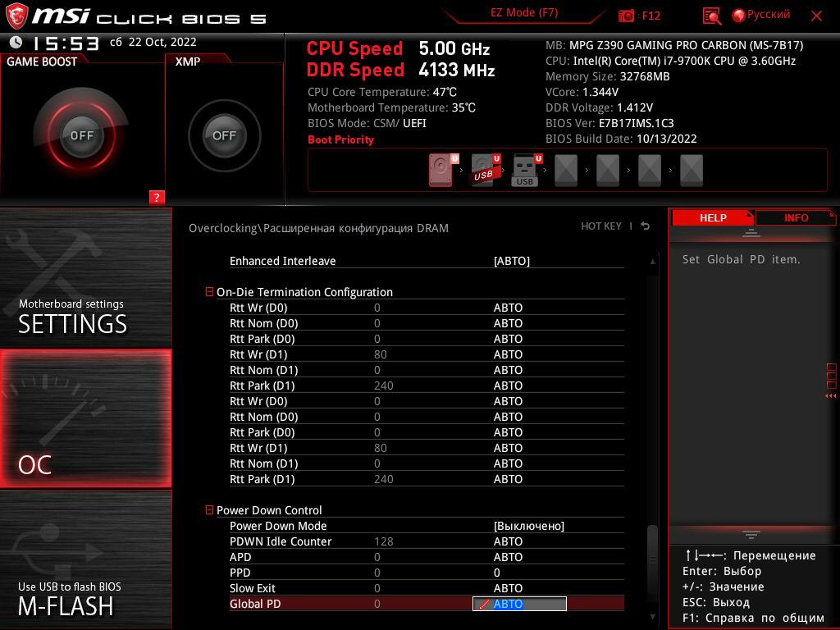Click the date сб 22 Oct, 2022

(153, 42)
